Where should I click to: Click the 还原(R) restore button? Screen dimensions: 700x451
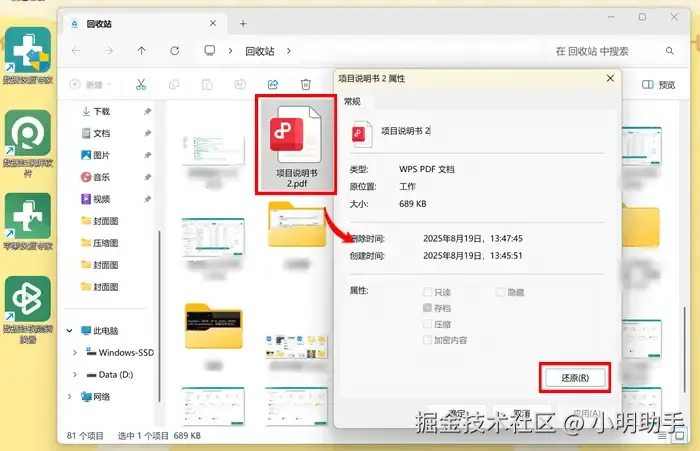tap(575, 378)
